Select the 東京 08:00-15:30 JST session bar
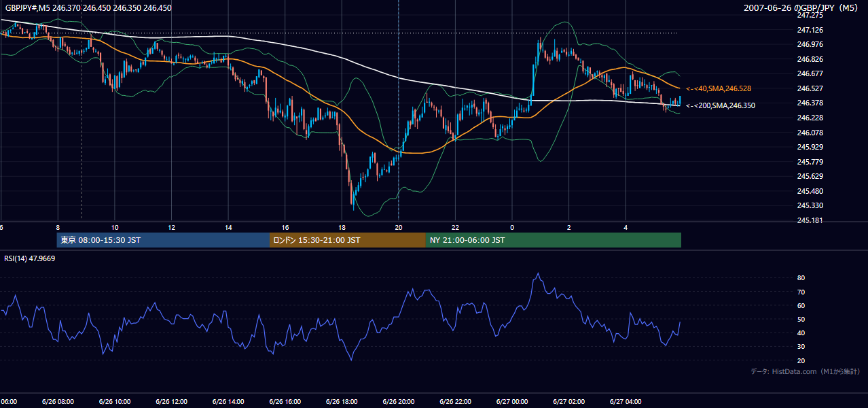Screen dimensions: 868x408 click(163, 240)
